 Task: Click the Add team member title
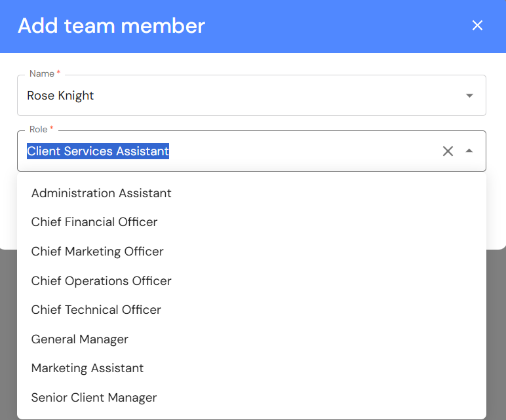[x=111, y=26]
